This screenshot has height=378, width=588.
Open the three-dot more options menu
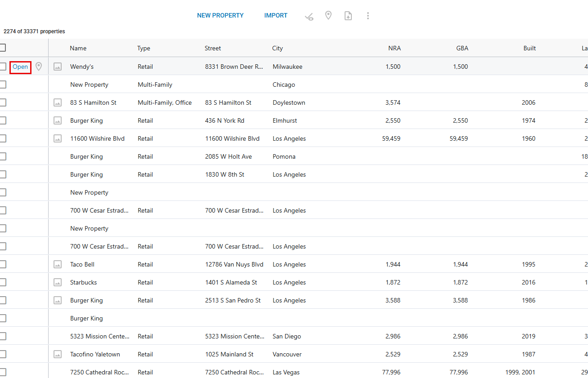[x=368, y=16]
